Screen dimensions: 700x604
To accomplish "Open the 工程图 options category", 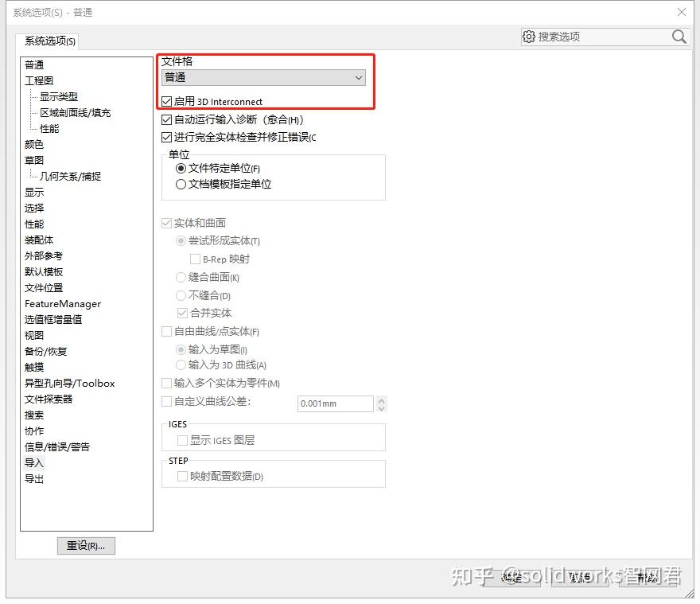I will pyautogui.click(x=41, y=80).
